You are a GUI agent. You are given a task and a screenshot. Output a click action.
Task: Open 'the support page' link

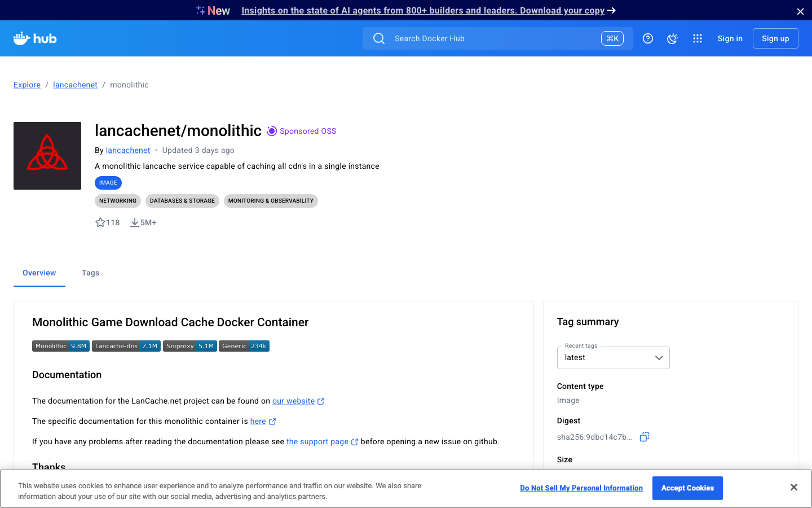click(317, 441)
